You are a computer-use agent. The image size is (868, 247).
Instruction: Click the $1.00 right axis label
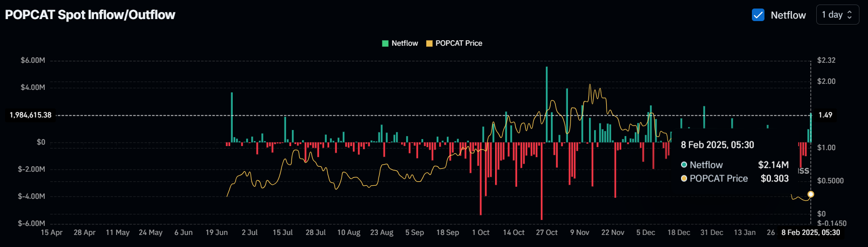(x=826, y=148)
